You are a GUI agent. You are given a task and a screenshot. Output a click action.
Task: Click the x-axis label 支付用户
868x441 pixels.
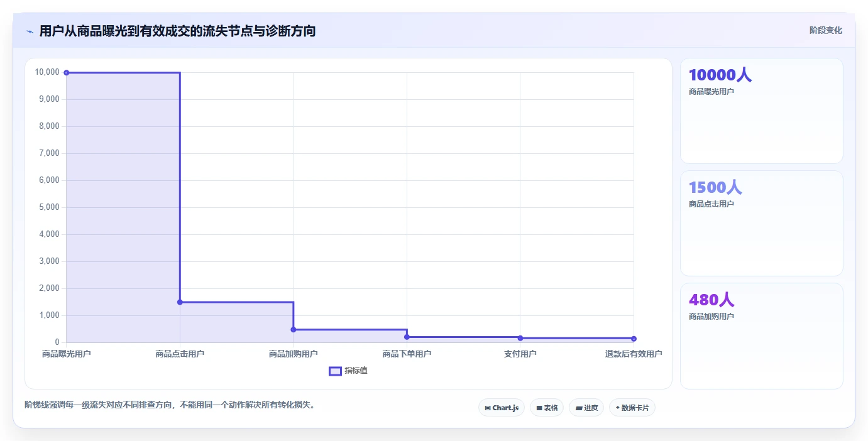(520, 354)
